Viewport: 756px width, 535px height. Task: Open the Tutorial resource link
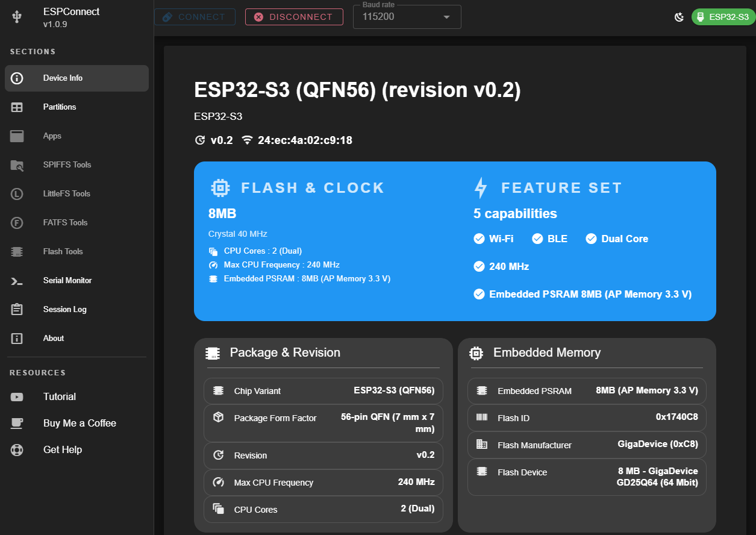[x=59, y=397]
